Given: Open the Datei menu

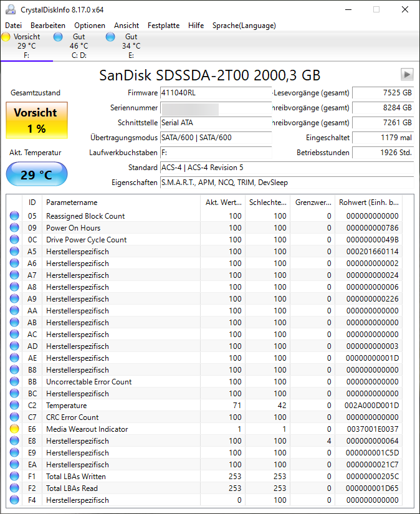Looking at the screenshot, I should 14,26.
